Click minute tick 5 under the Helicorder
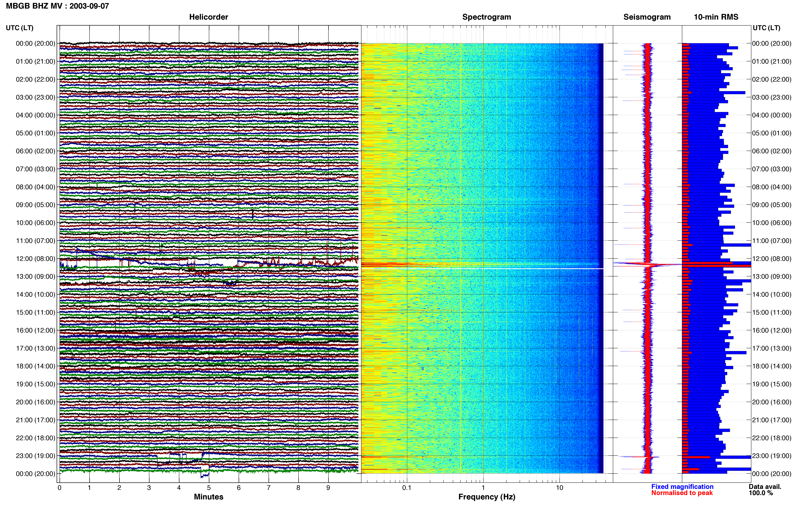The width and height of the screenshot is (812, 508). click(209, 488)
